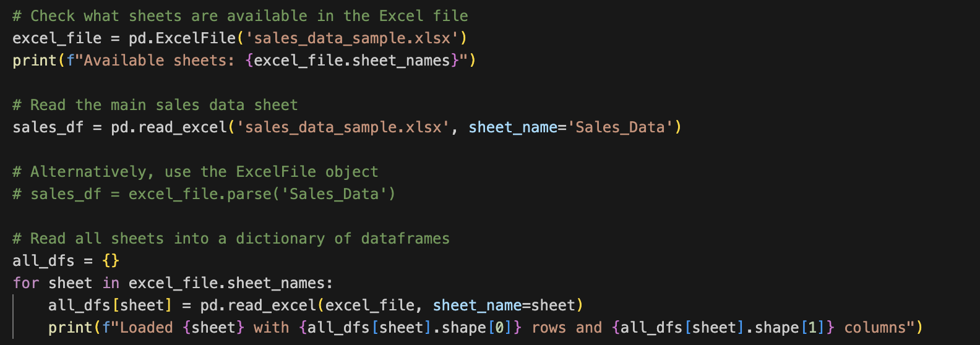
Task: Click the 'for' keyword of the loop
Action: point(26,283)
